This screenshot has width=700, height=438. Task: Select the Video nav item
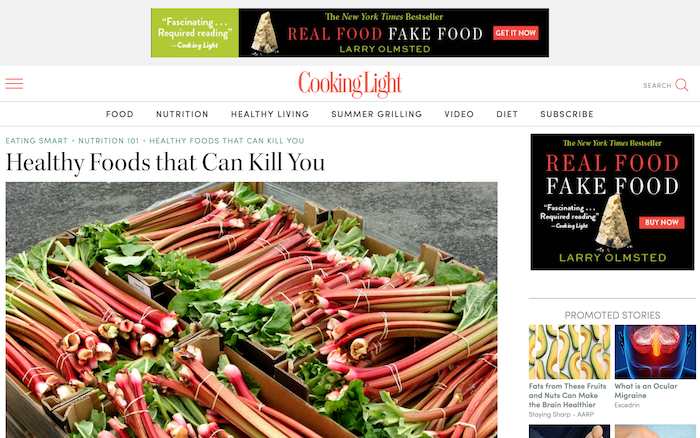459,114
